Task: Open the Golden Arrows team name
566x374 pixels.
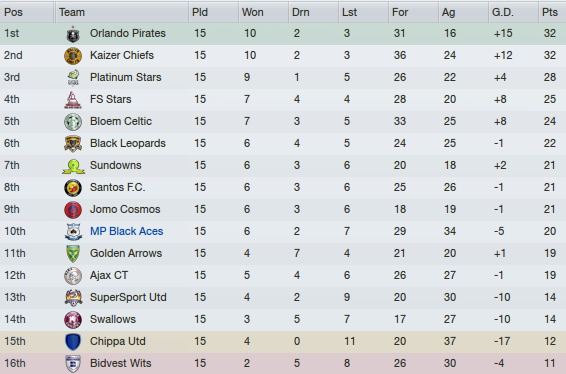Action: tap(126, 253)
